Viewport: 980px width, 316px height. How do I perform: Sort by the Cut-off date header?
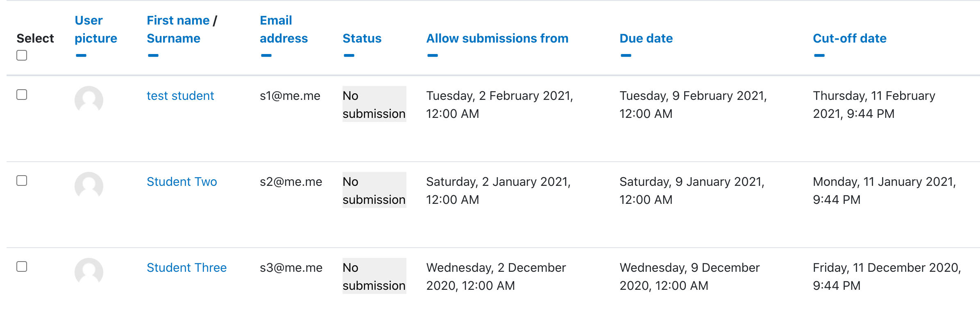pyautogui.click(x=850, y=38)
